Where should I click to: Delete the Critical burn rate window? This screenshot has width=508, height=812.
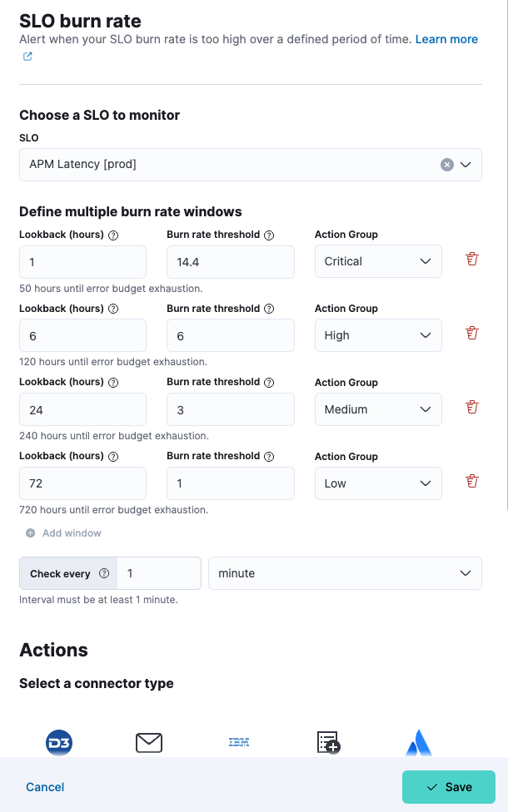472,260
